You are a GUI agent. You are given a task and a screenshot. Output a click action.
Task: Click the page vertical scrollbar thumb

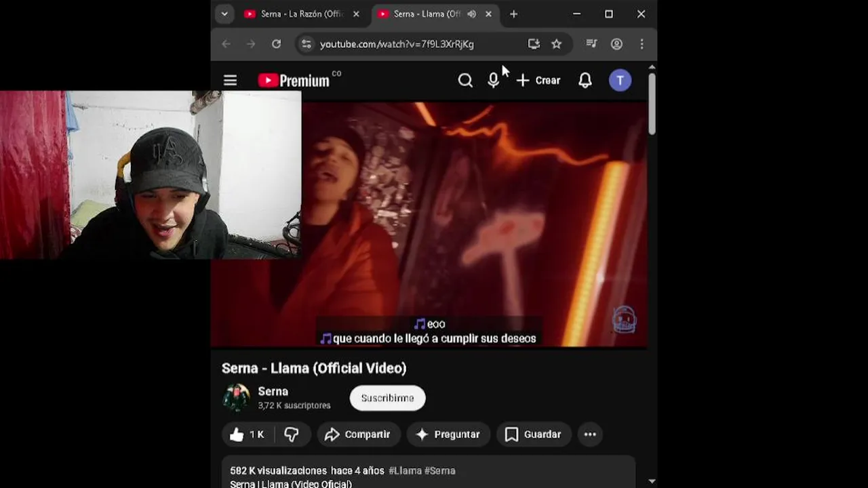pos(652,103)
